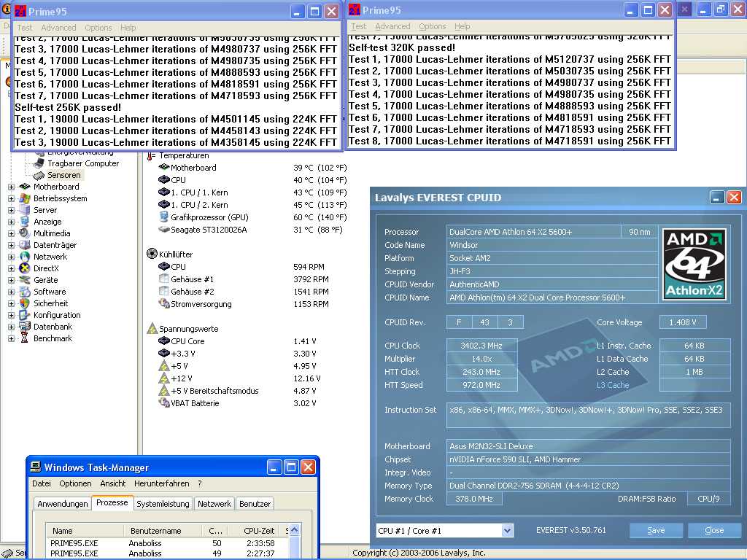Click the Temperaturen thermometer icon
Viewport: 747px width, 560px height.
(x=151, y=156)
